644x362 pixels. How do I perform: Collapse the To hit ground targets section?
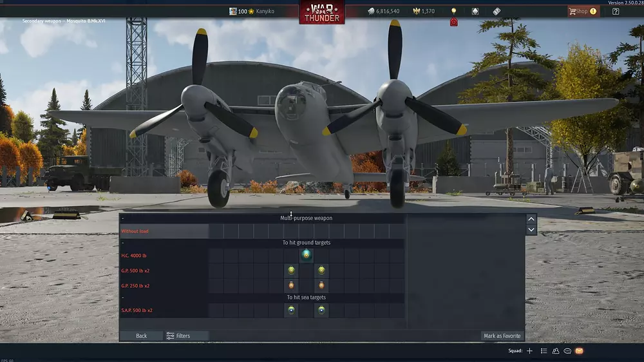123,243
